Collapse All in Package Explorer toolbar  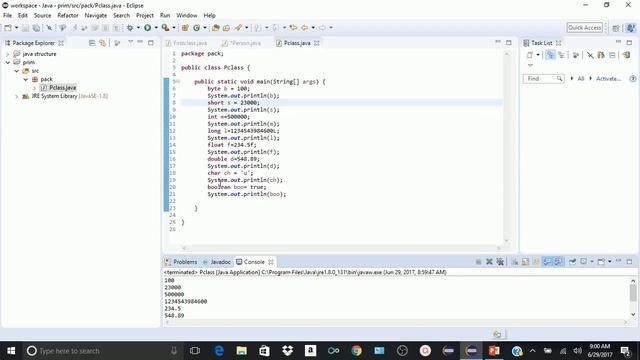[92, 43]
